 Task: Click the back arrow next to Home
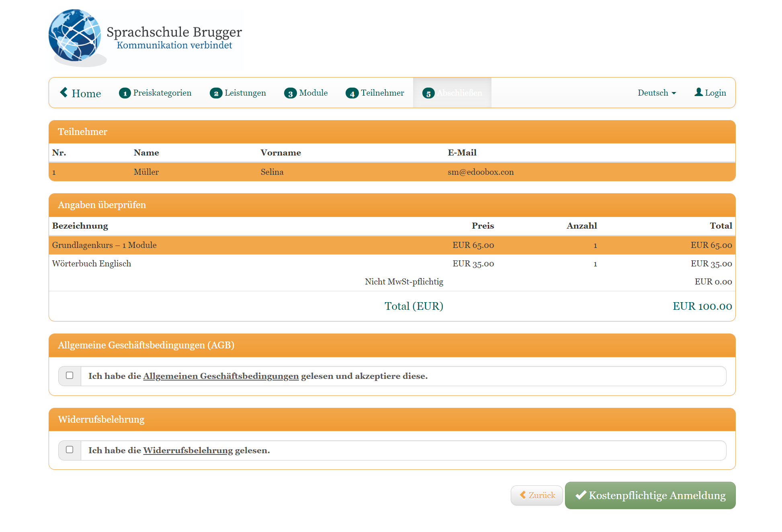[63, 92]
